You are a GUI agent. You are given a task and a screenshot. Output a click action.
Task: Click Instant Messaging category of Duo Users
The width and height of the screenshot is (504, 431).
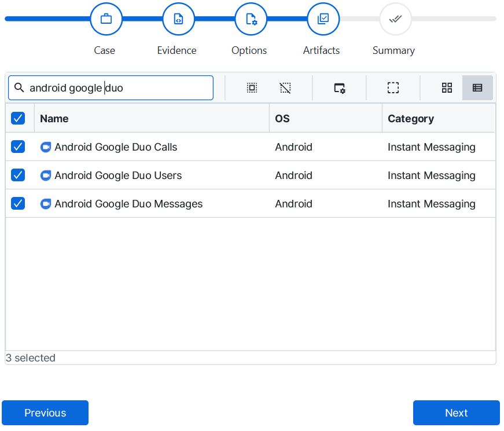coord(432,176)
